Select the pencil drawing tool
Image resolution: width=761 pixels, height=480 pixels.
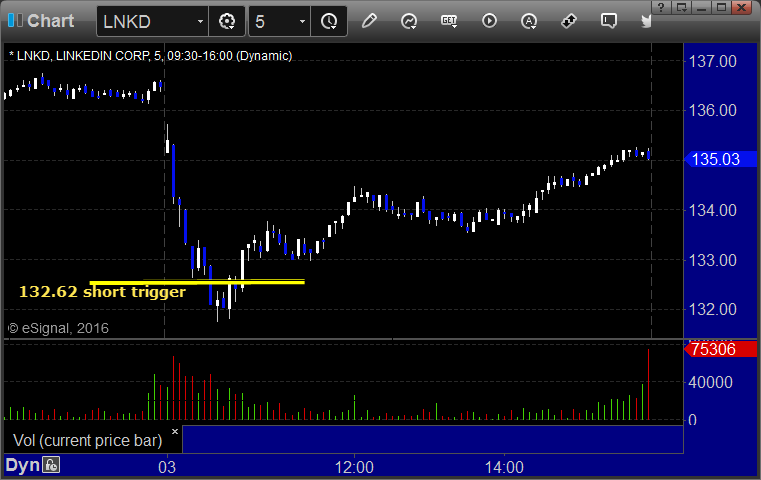369,21
